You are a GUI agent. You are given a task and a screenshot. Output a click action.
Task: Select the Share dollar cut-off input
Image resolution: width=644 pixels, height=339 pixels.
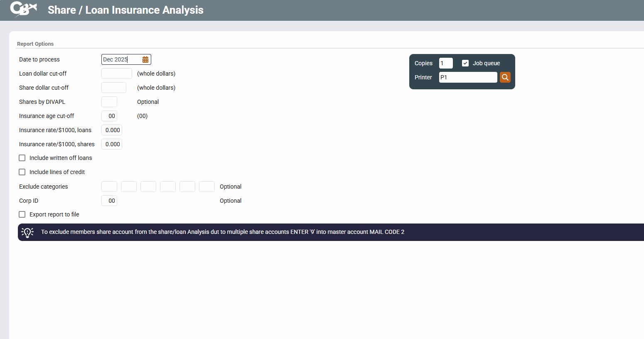click(113, 88)
